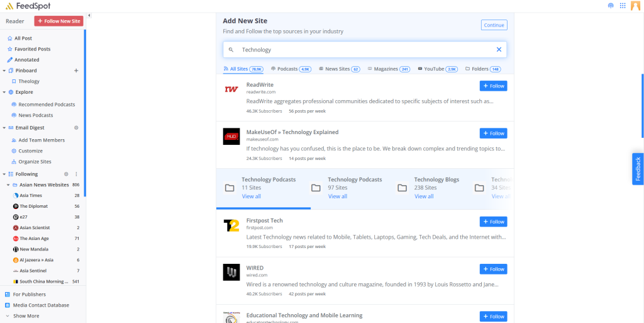Click the plus icon beside Pinboard

76,71
